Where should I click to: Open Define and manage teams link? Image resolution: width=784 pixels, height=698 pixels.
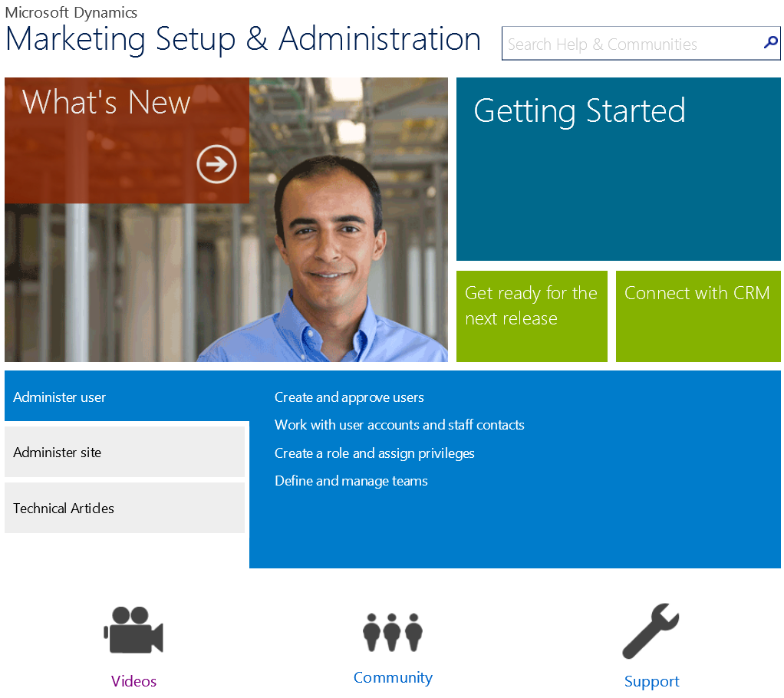(x=351, y=481)
